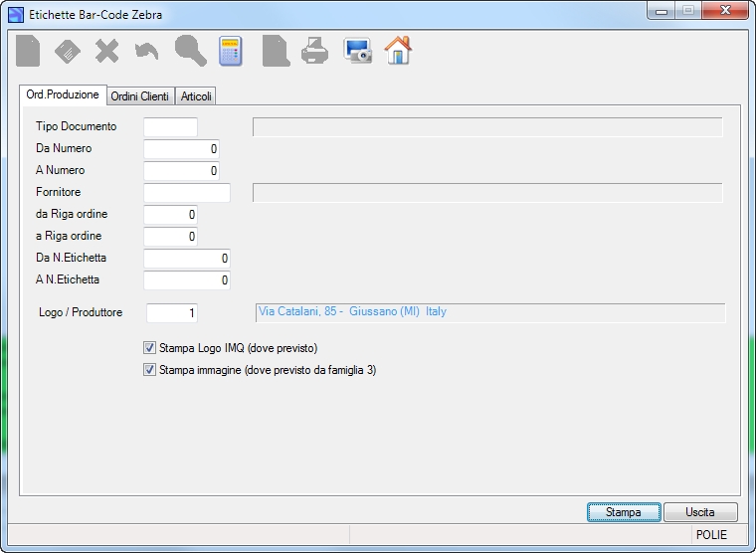Screen dimensions: 756x553
Task: Click the delete X toolbar icon
Action: [107, 51]
